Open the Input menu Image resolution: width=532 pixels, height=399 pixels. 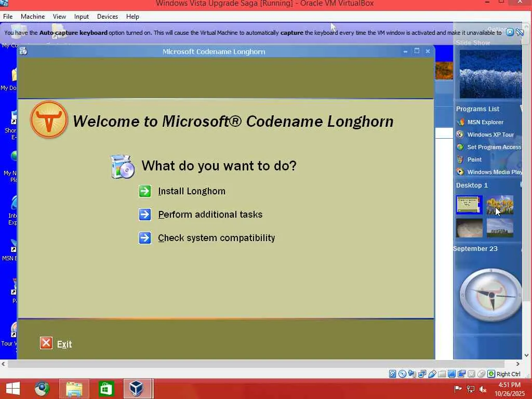pos(82,16)
